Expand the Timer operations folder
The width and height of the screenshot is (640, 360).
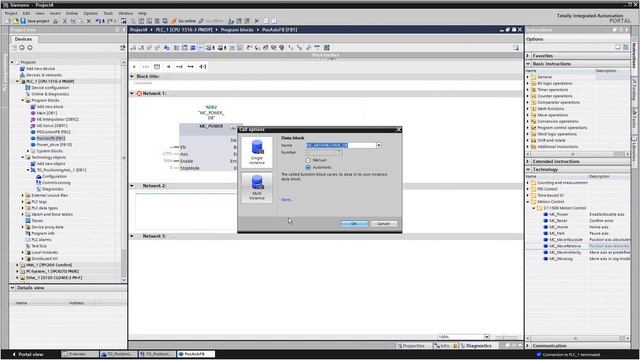coord(528,90)
